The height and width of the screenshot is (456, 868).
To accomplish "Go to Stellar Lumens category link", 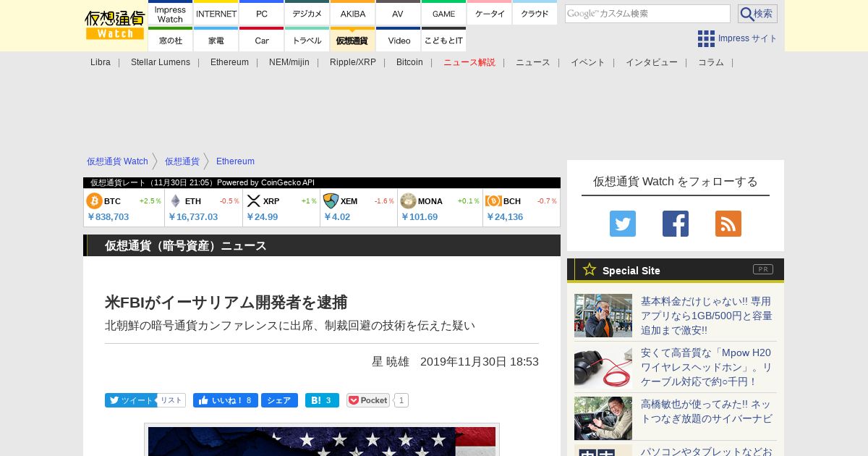I will coord(161,62).
